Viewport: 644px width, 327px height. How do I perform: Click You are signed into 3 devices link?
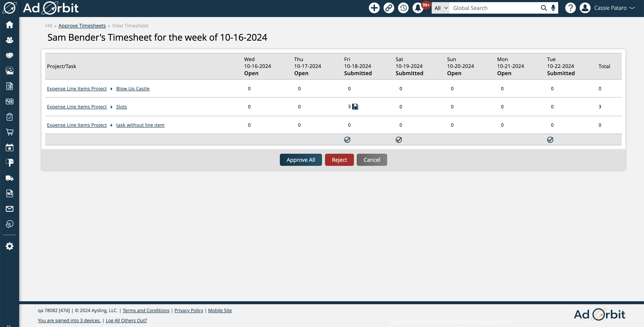pos(69,320)
